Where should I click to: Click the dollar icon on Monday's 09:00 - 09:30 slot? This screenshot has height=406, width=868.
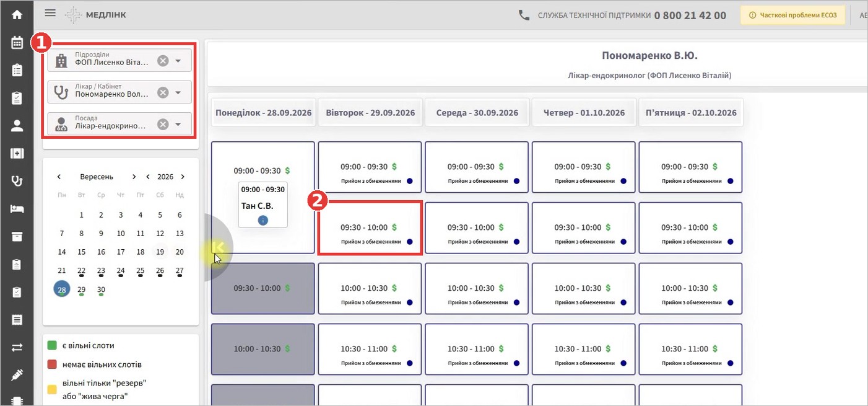click(x=287, y=170)
